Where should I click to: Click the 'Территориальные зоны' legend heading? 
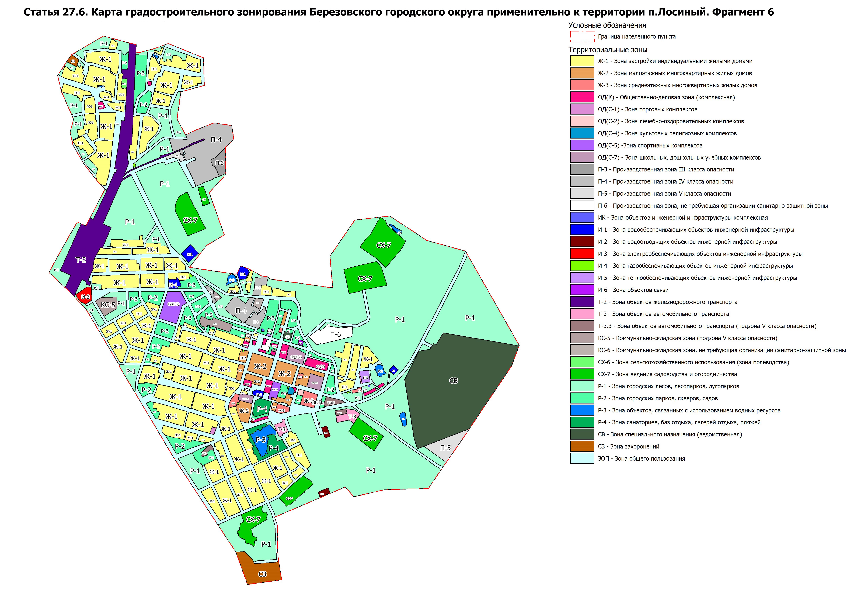(x=608, y=50)
